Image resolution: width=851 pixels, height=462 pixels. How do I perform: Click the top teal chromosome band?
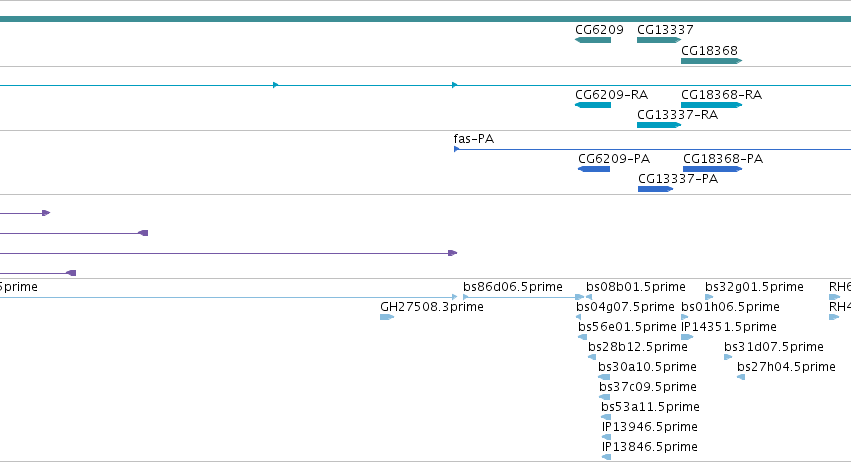(x=426, y=19)
